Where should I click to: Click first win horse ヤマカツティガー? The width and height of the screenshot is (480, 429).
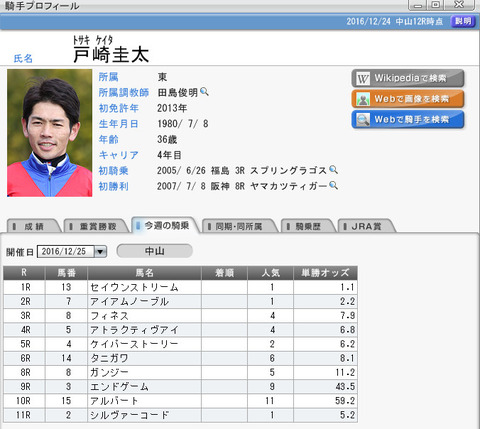tap(288, 186)
